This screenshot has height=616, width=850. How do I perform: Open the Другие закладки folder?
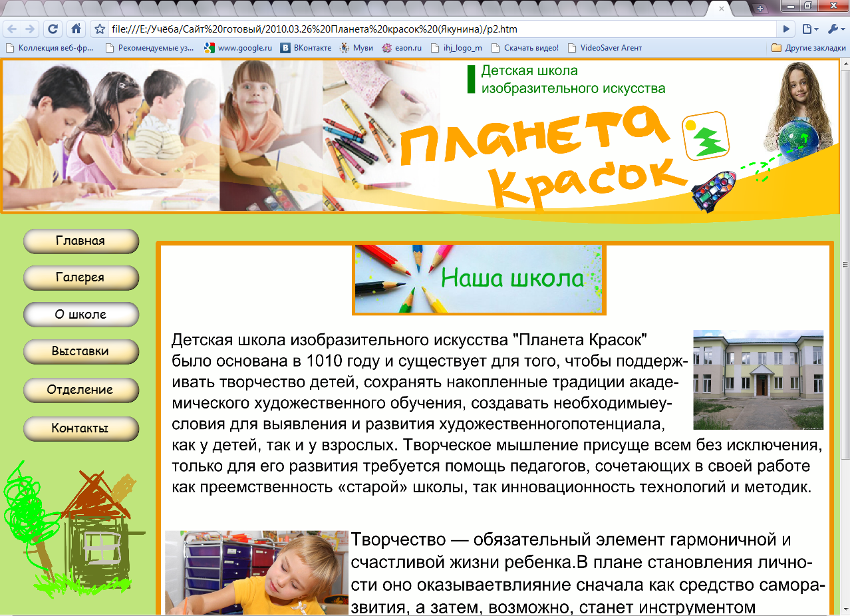809,48
